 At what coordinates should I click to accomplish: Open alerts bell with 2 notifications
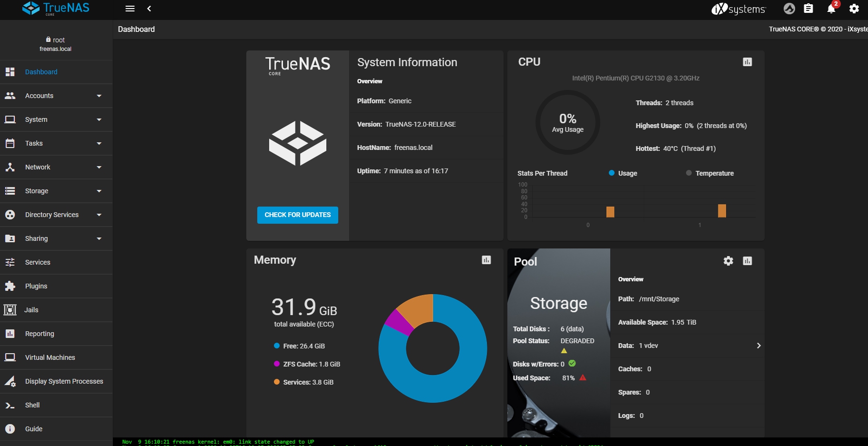click(x=832, y=8)
